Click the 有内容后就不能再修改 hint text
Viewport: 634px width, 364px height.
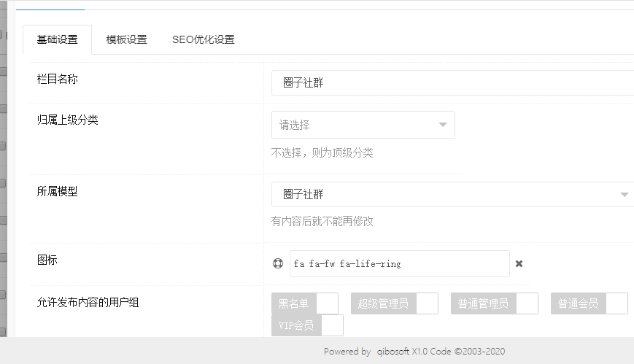pos(322,221)
